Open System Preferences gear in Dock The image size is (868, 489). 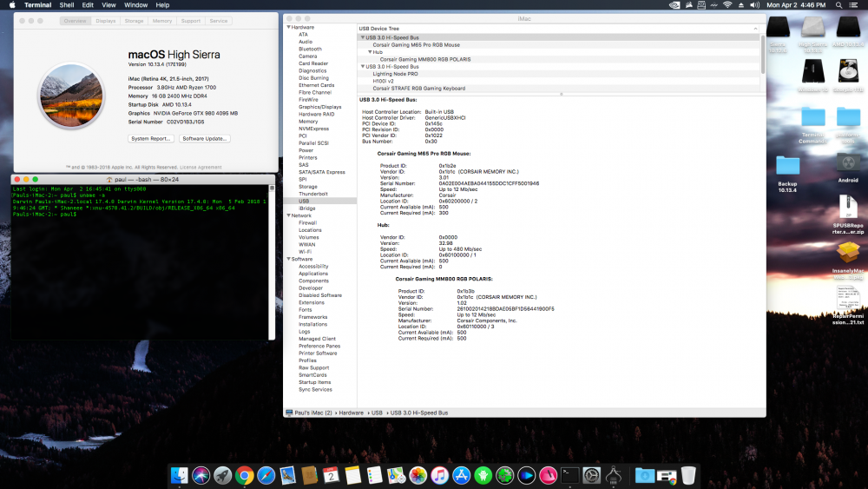[591, 475]
